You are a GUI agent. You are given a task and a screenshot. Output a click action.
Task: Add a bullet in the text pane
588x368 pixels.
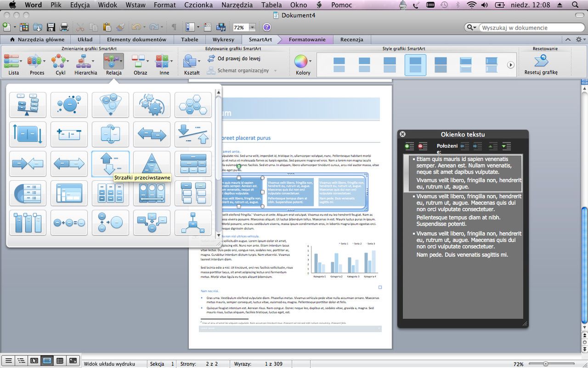[409, 146]
